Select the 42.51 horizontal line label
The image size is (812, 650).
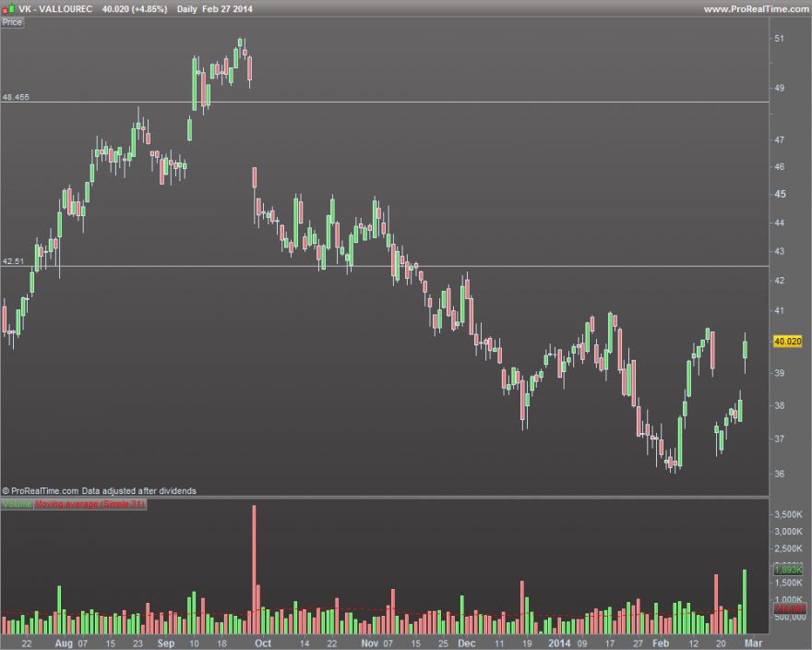coord(13,261)
